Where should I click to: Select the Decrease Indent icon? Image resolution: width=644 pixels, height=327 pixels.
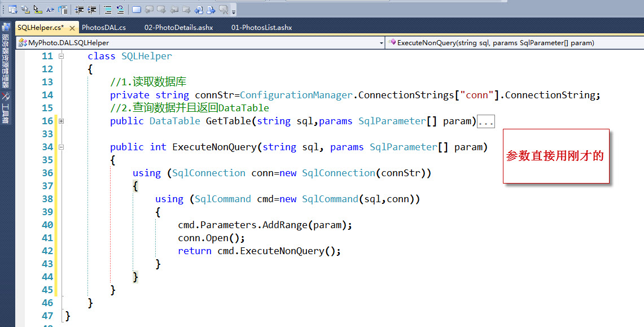click(x=80, y=9)
